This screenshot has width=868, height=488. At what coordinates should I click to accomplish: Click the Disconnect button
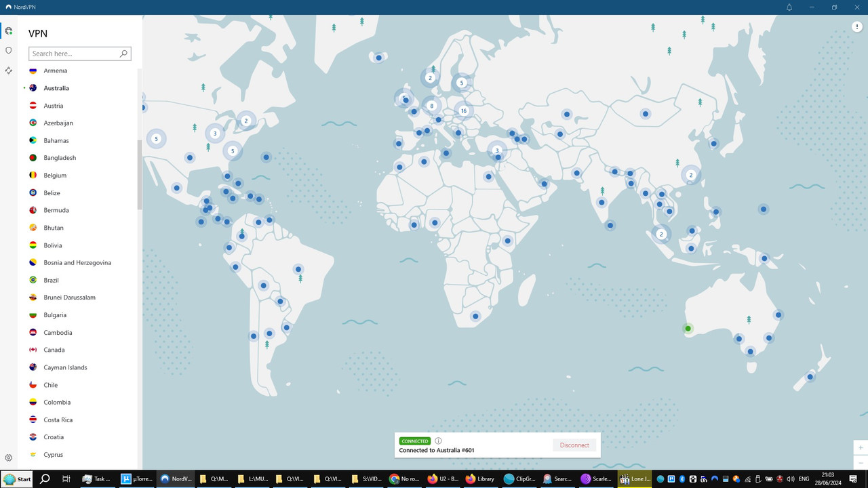[574, 445]
